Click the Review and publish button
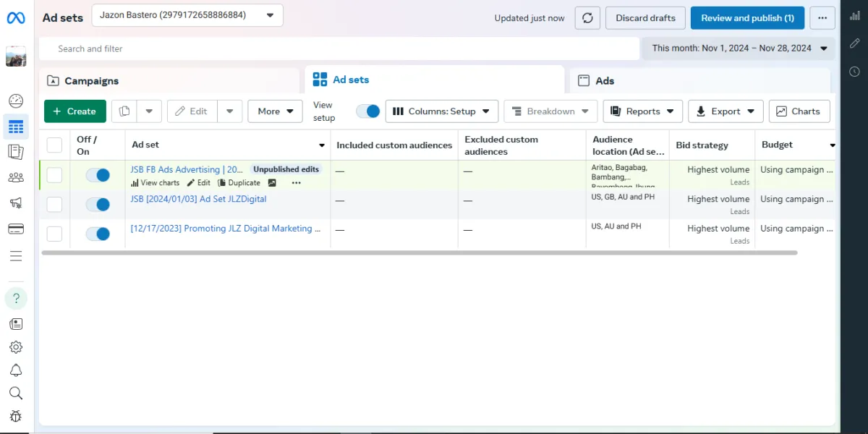 [x=747, y=18]
